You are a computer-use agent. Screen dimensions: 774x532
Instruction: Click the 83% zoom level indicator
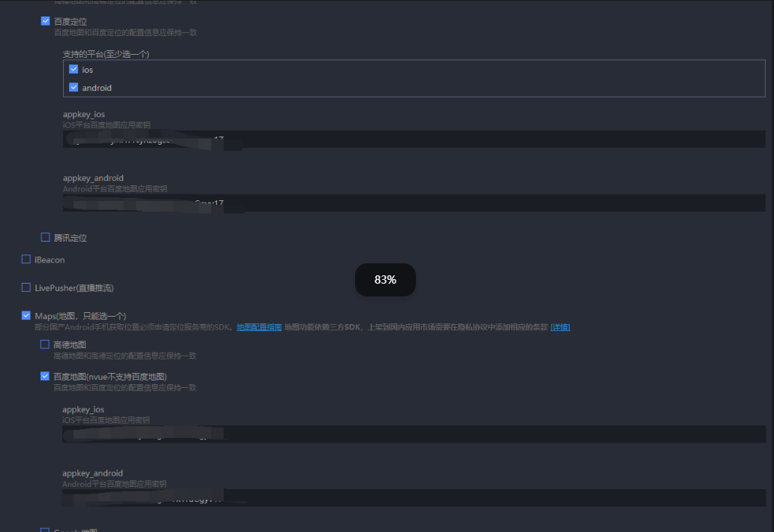point(386,280)
